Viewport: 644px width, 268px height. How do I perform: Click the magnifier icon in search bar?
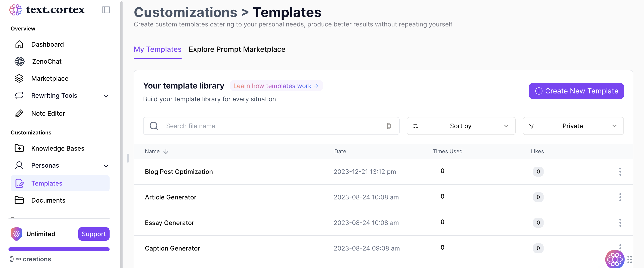tap(154, 126)
